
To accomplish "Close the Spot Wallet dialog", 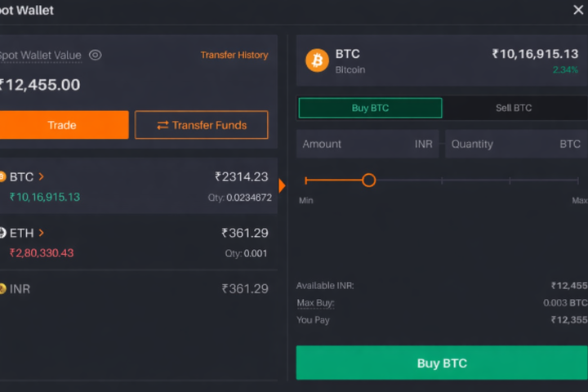I will coord(578,10).
